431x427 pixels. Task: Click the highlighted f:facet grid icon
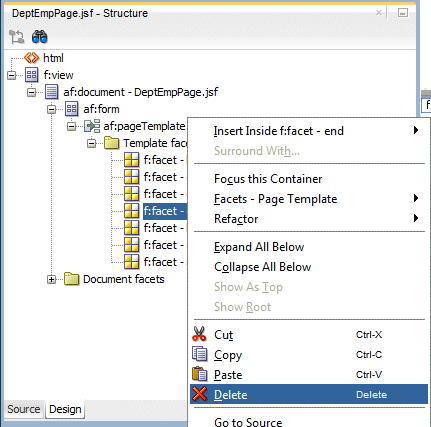pos(132,211)
